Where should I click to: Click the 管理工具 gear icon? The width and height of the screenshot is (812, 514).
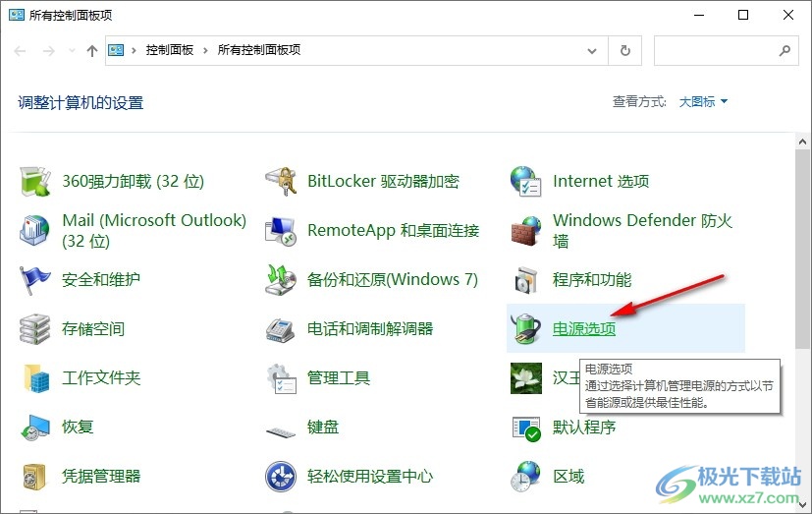coord(281,377)
